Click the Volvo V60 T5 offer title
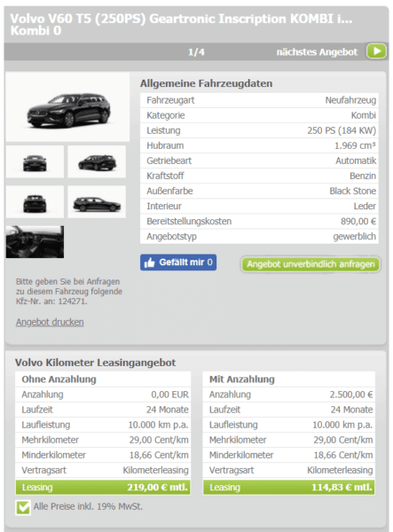The image size is (393, 532). (181, 24)
